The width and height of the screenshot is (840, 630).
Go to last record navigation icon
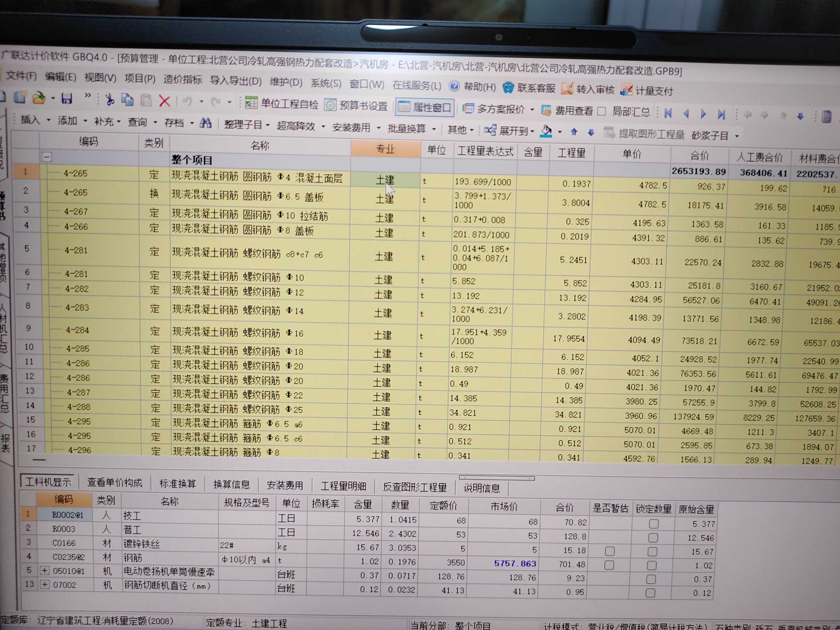[721, 114]
